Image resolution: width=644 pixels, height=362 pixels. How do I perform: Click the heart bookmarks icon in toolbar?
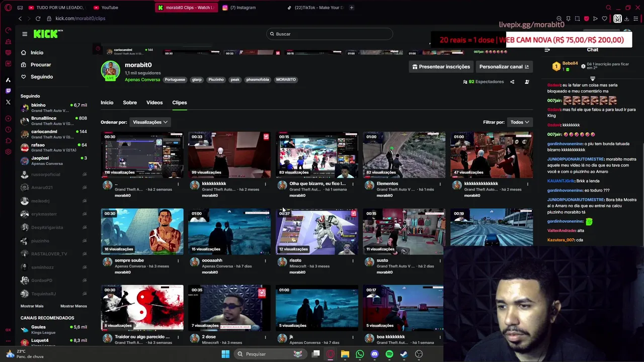point(604,19)
